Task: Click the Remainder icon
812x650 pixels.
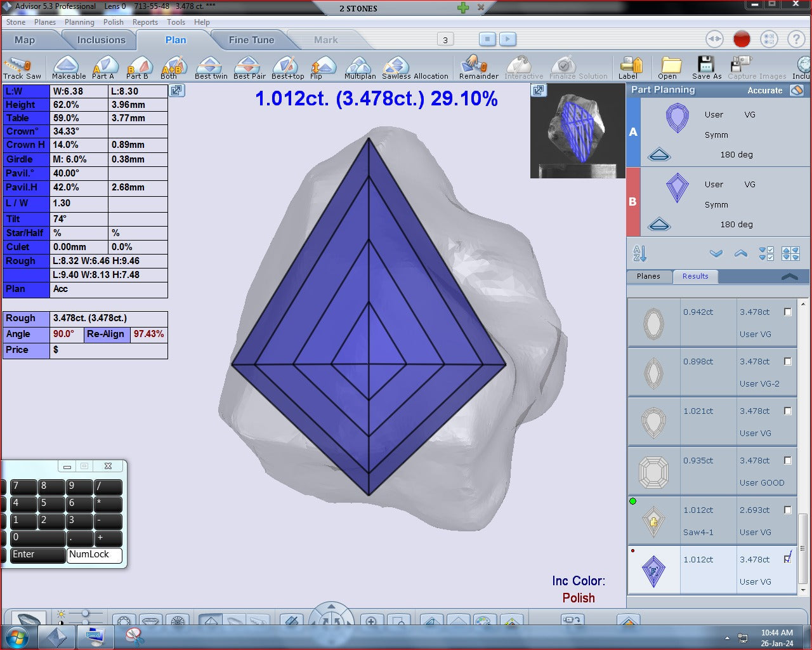Action: click(476, 65)
